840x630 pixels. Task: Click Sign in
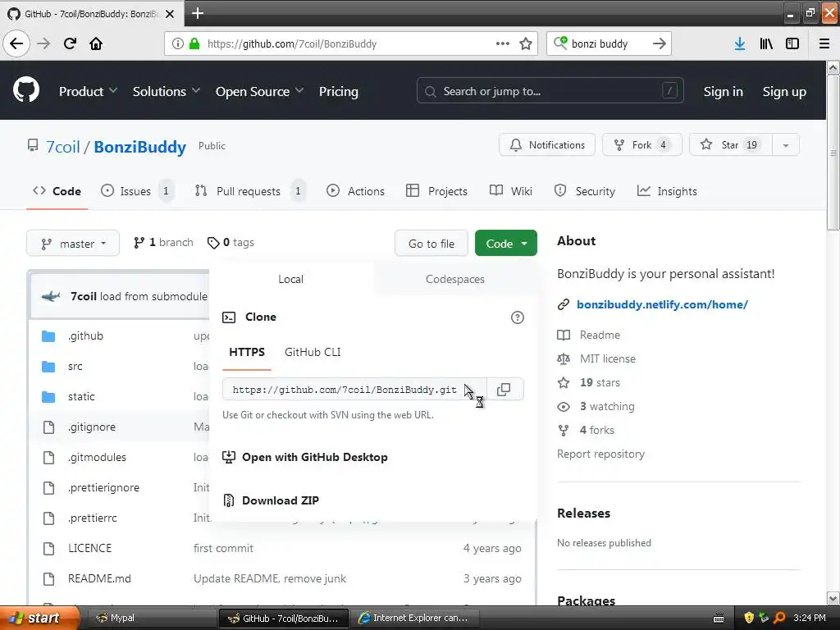724,92
